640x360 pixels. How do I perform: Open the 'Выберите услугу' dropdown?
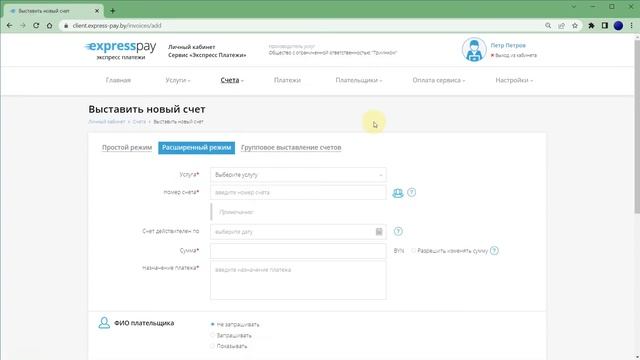[x=298, y=174]
